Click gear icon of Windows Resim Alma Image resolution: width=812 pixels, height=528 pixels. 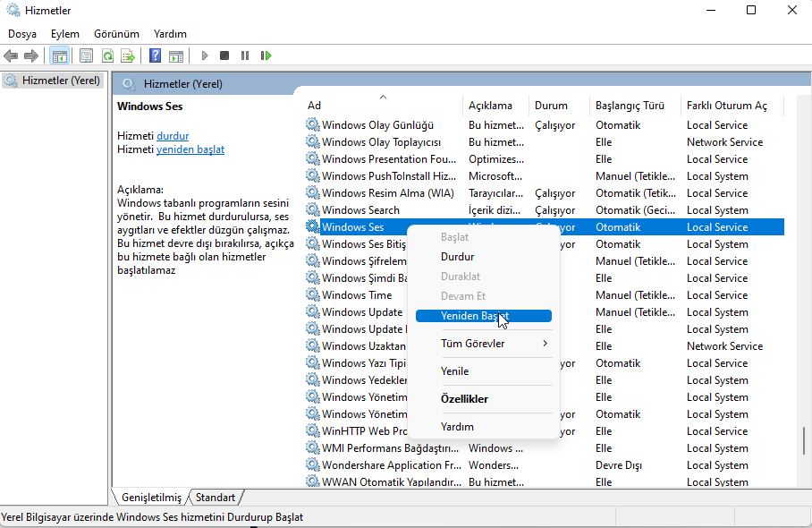[x=313, y=192]
